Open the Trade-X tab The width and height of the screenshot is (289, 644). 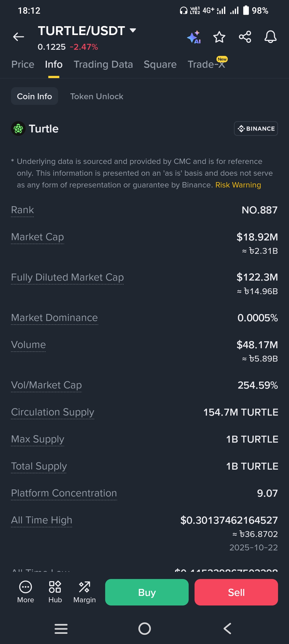(206, 64)
